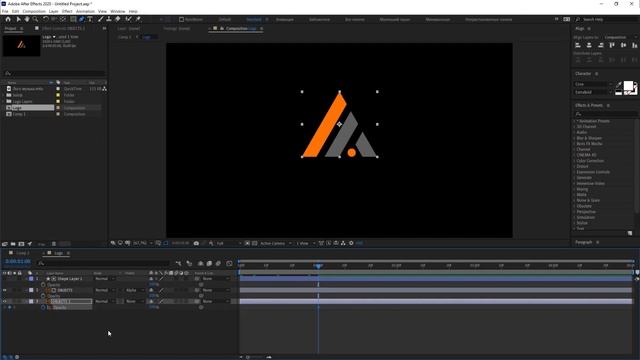Image resolution: width=640 pixels, height=360 pixels.
Task: Open the Composition menu
Action: click(x=34, y=11)
